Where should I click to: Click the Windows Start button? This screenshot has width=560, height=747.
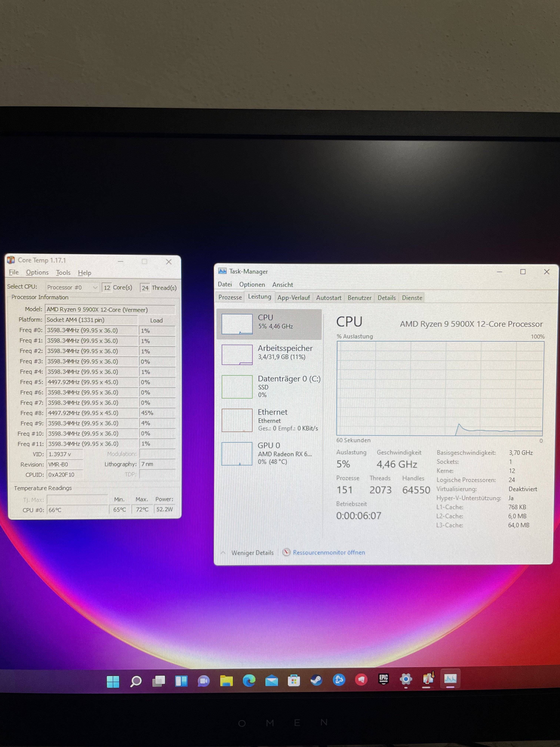tap(113, 681)
